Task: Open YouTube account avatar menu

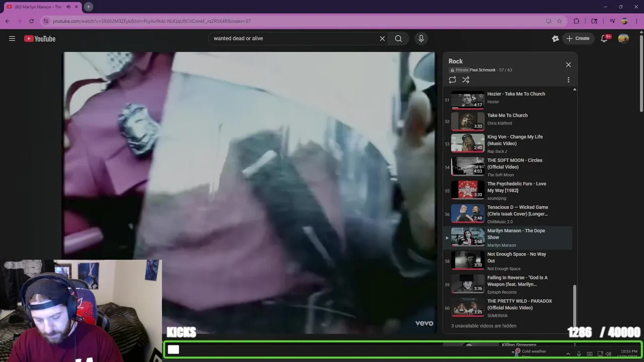Action: [623, 39]
